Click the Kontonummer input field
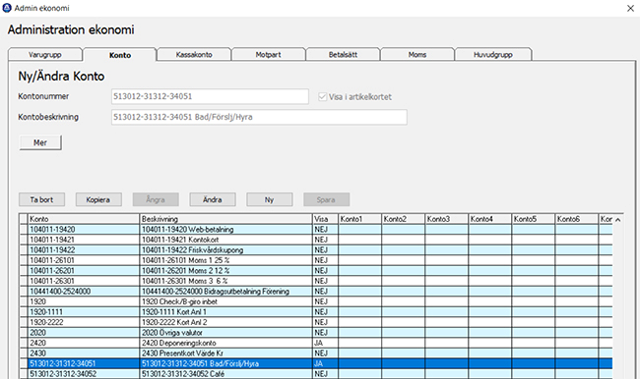The width and height of the screenshot is (640, 379). coord(210,96)
